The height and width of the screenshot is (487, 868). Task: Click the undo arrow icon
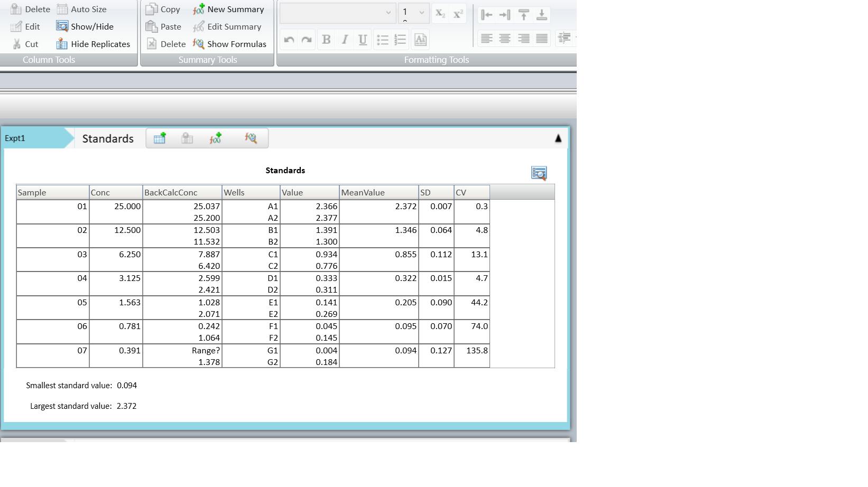[289, 40]
